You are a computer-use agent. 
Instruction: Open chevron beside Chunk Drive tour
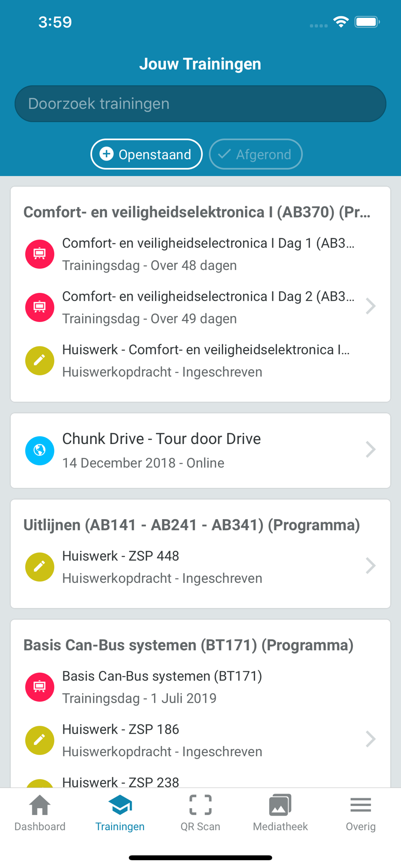tap(370, 450)
